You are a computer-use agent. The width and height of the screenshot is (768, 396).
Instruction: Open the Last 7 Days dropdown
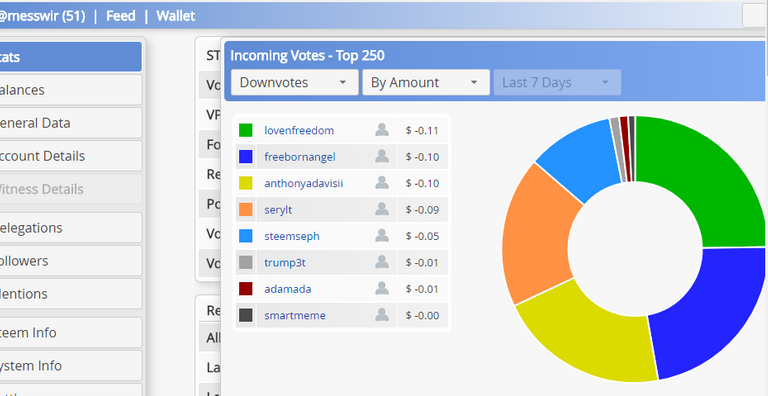(x=557, y=82)
